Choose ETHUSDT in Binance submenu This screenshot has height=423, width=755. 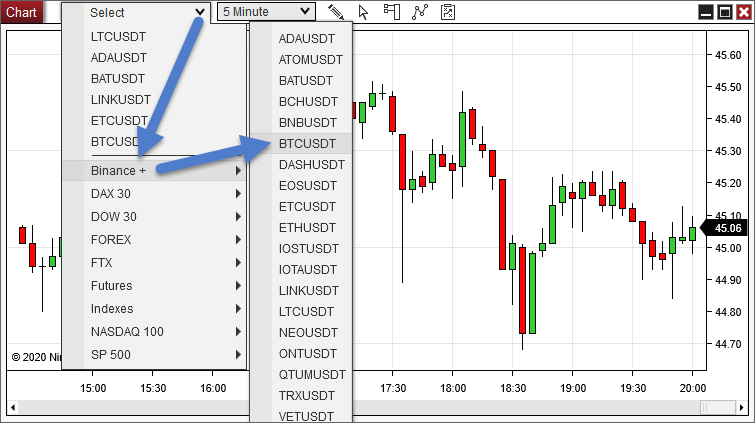(301, 227)
